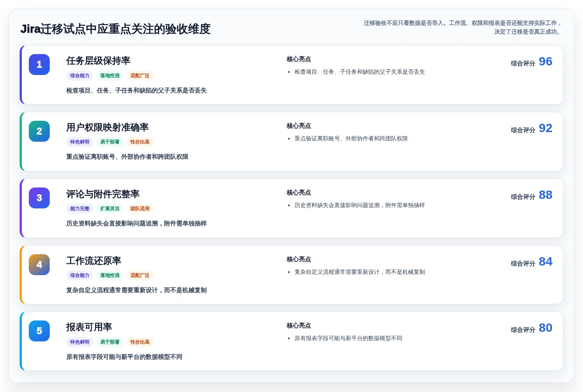Screen dimensions: 583x392
Task: Click 性价比高 tag under 用户权限映射准确率
Action: coord(140,142)
